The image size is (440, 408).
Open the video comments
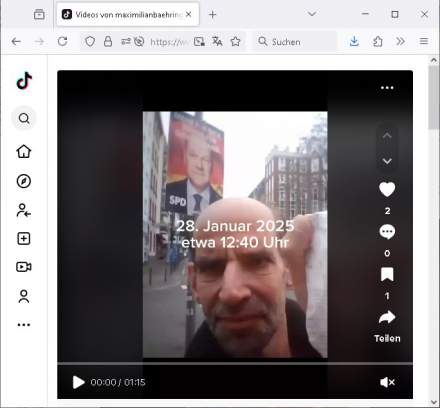[x=387, y=232]
